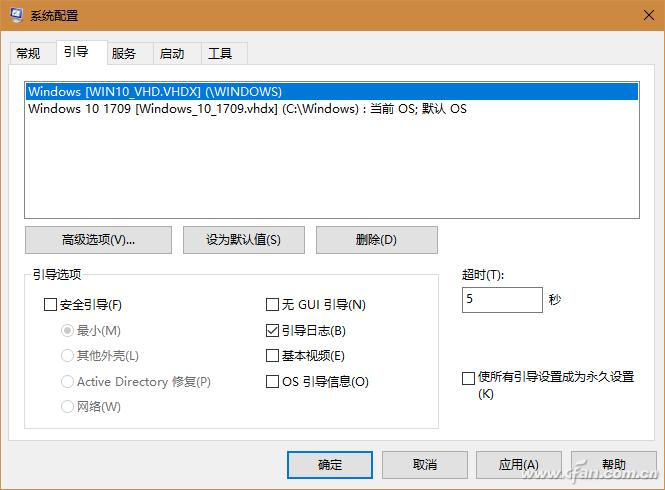
Task: Choose the 其他外壳(L) radio option
Action: click(67, 356)
